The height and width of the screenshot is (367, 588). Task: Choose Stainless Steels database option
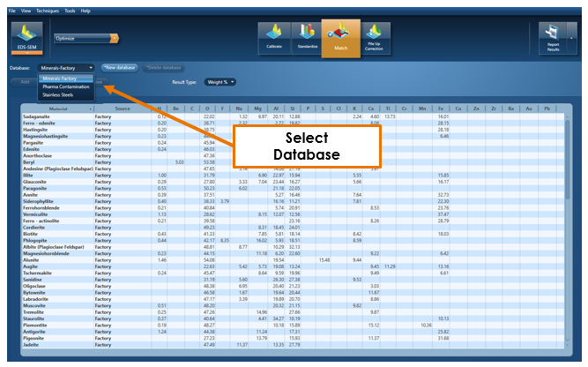58,94
